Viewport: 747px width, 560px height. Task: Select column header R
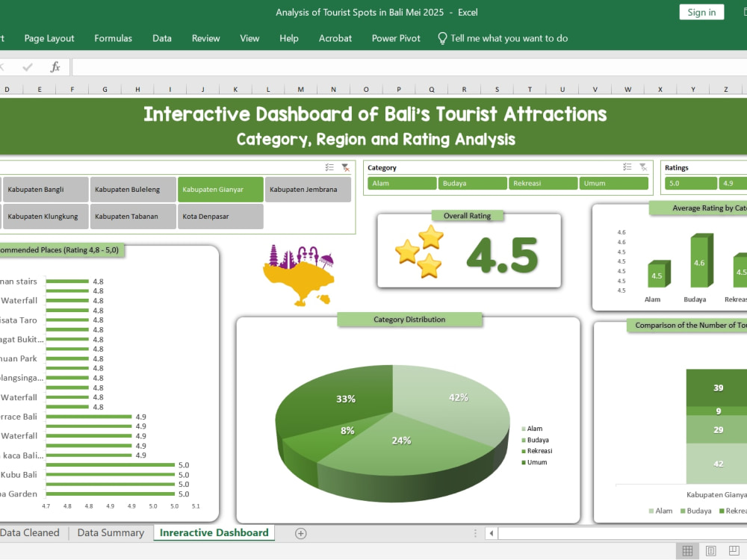[464, 89]
